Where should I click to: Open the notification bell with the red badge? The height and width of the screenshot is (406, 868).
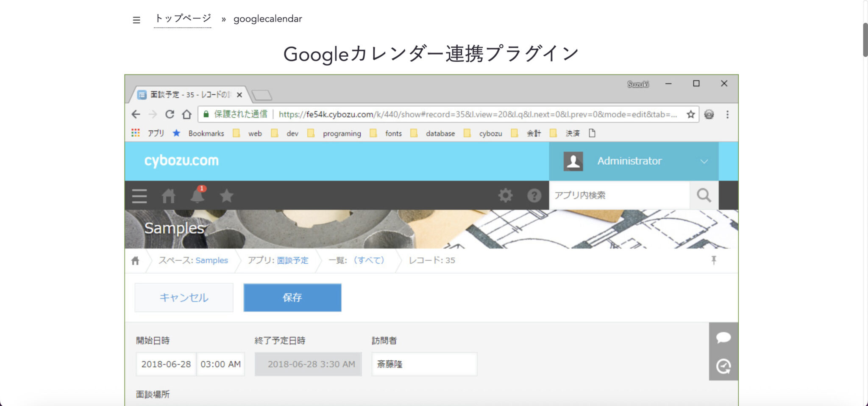[198, 196]
